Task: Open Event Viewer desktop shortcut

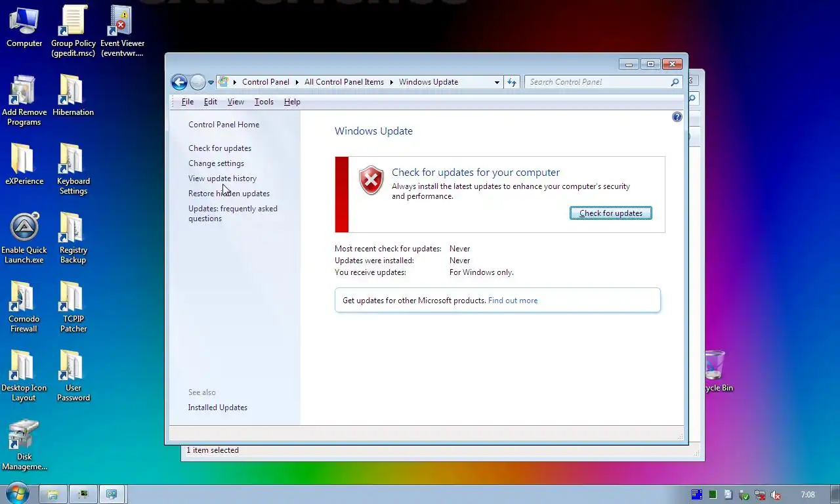Action: pyautogui.click(x=122, y=31)
